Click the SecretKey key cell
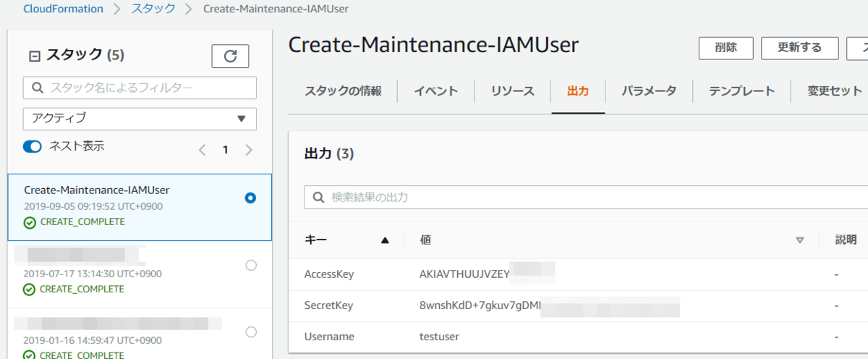This screenshot has width=868, height=359. click(328, 305)
